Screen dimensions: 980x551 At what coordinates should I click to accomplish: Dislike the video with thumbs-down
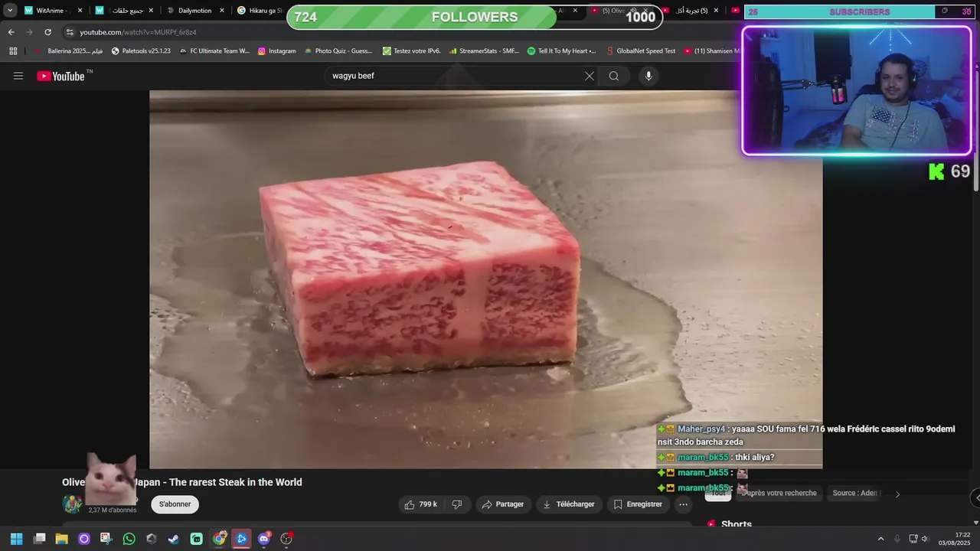[457, 504]
